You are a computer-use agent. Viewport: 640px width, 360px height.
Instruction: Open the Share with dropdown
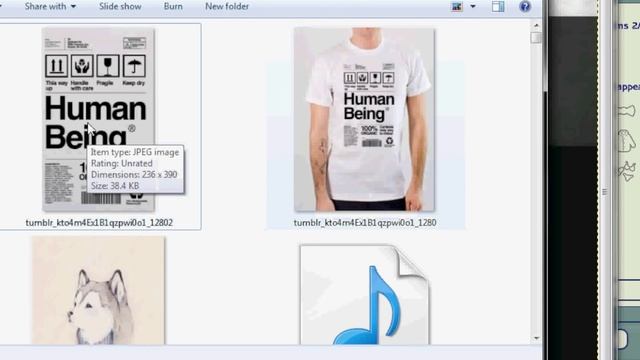coord(50,7)
